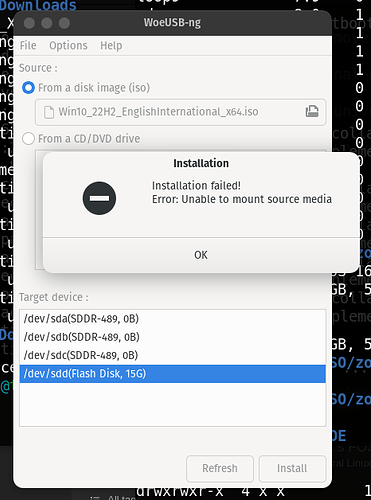Open the Options menu
Image resolution: width=371 pixels, height=500 pixels.
(x=68, y=45)
